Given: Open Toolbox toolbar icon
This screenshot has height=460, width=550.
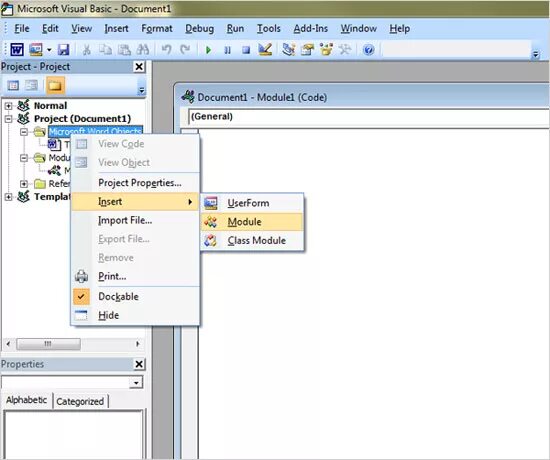Looking at the screenshot, I should 345,50.
